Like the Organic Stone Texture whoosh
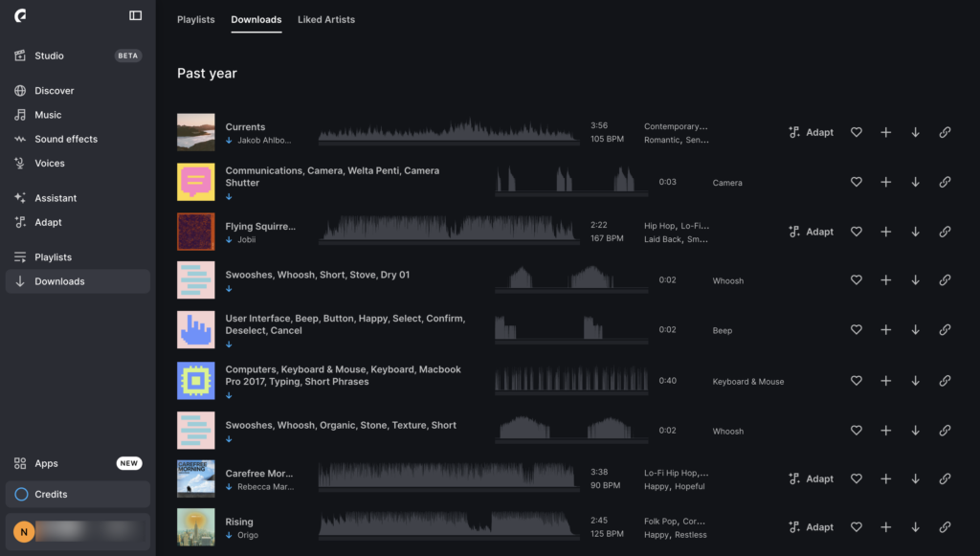Image resolution: width=980 pixels, height=556 pixels. coord(857,431)
